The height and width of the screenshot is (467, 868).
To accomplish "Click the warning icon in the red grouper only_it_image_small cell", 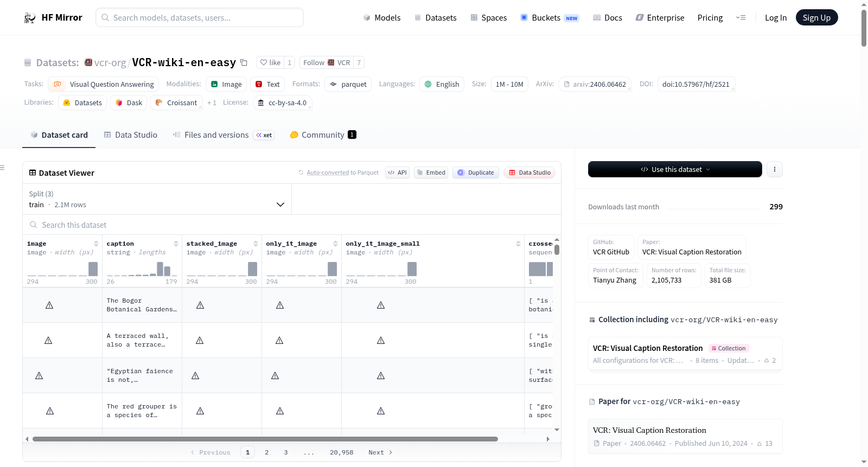I will 381,411.
